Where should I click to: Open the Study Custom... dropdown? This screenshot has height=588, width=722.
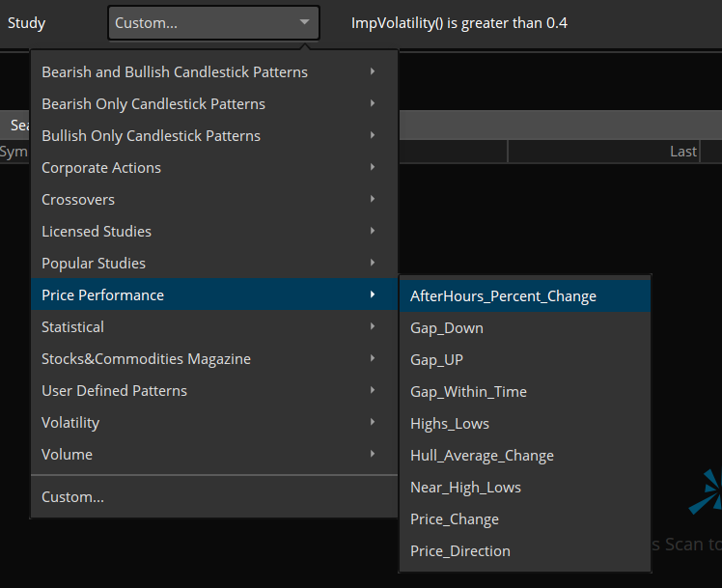tap(213, 22)
